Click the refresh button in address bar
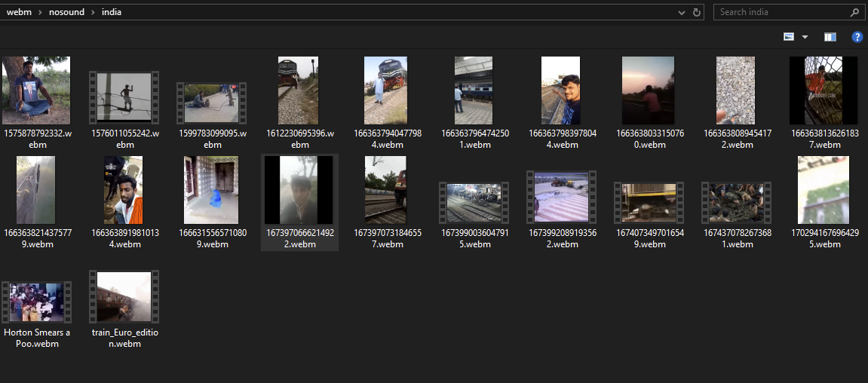The image size is (868, 383). pos(696,12)
